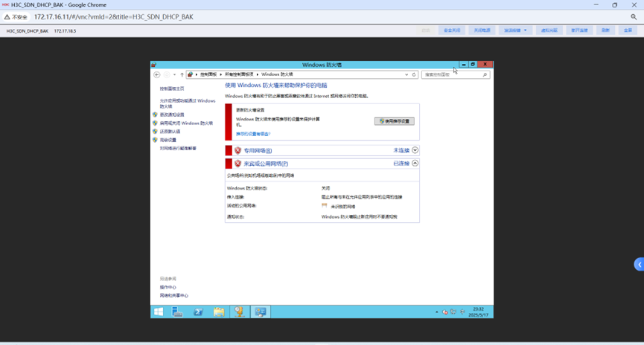Show hidden tray icons arrow

click(436, 312)
